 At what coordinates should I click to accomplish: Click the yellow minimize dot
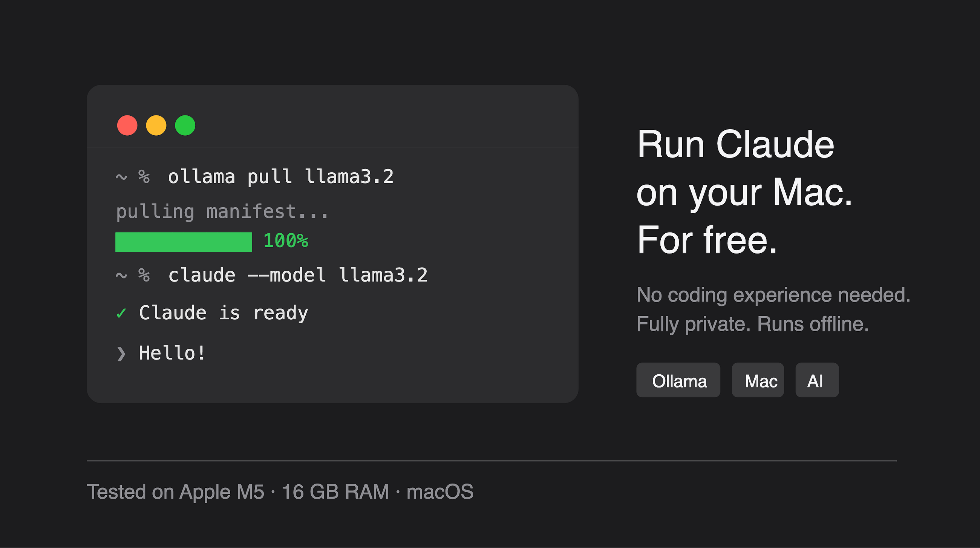point(156,126)
